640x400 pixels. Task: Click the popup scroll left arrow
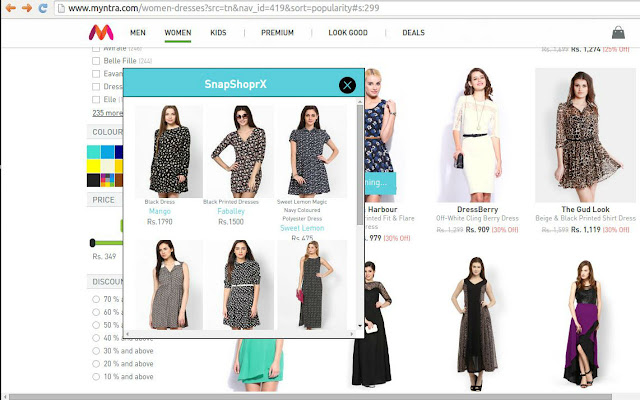127,334
